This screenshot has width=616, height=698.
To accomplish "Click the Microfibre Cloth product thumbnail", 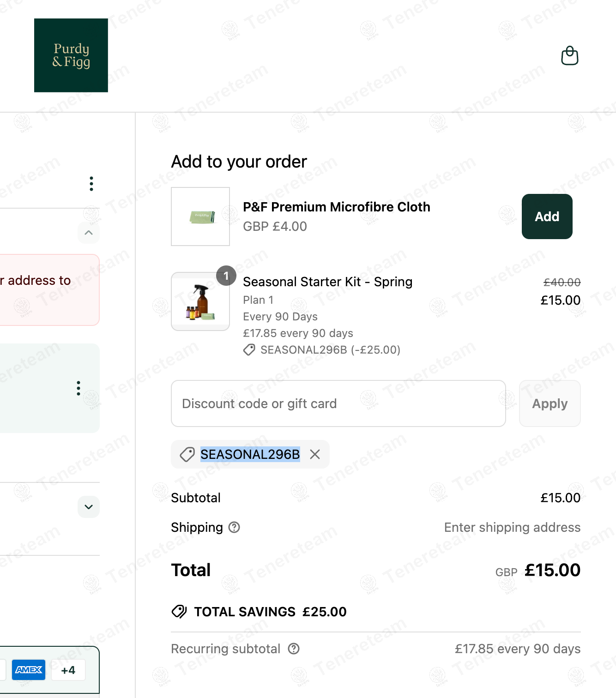I will [200, 217].
